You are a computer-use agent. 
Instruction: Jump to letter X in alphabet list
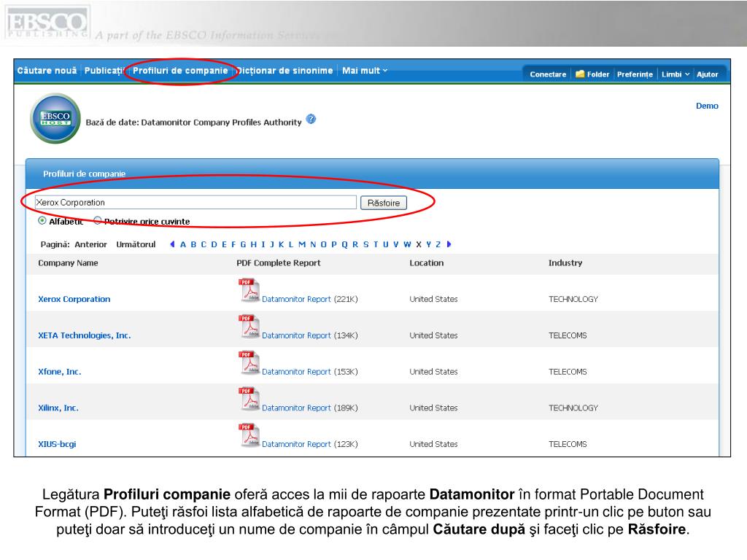(419, 244)
